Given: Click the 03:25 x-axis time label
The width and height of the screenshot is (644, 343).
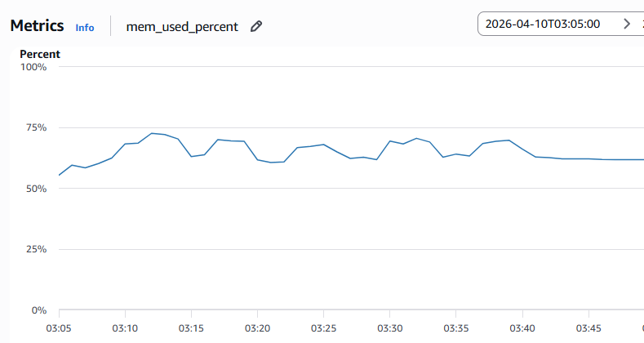Looking at the screenshot, I should coord(324,328).
